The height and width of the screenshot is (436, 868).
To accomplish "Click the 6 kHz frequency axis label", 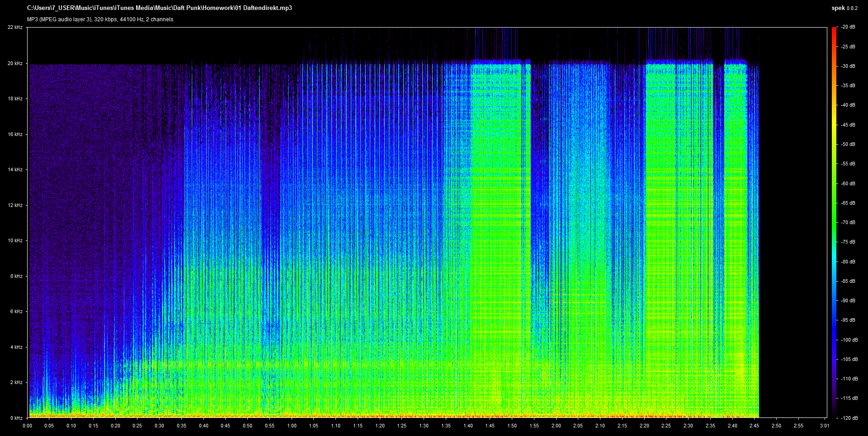I will (16, 311).
